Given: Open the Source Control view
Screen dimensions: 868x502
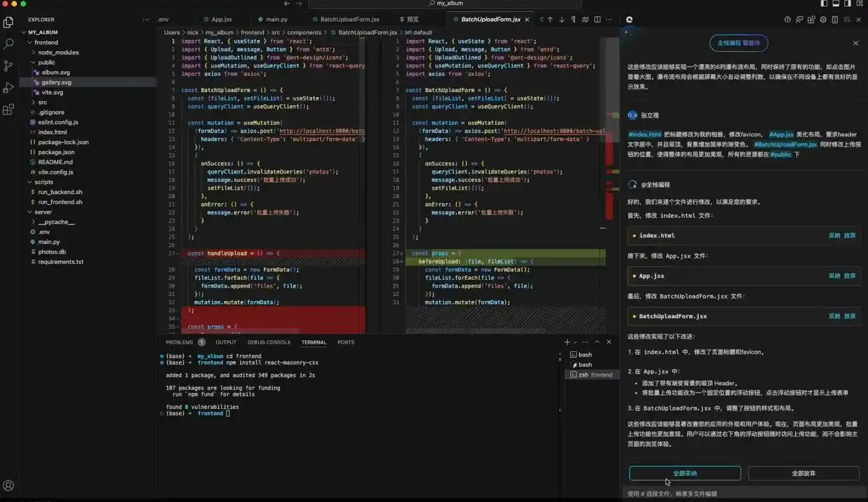Looking at the screenshot, I should (8, 66).
